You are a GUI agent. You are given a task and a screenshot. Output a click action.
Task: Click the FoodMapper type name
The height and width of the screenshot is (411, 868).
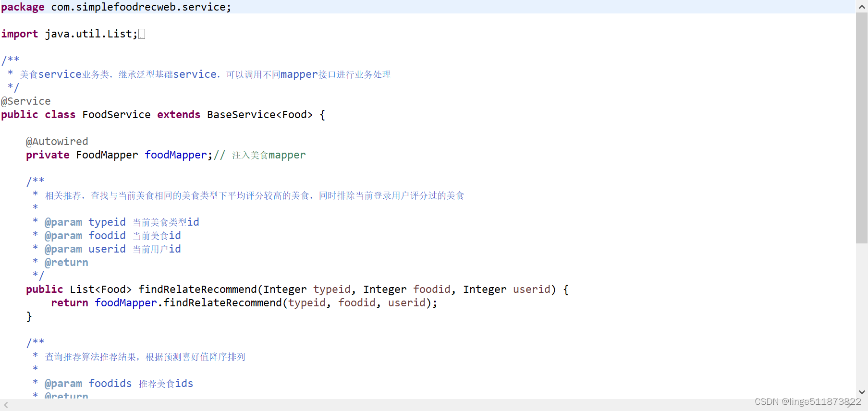[x=107, y=155]
